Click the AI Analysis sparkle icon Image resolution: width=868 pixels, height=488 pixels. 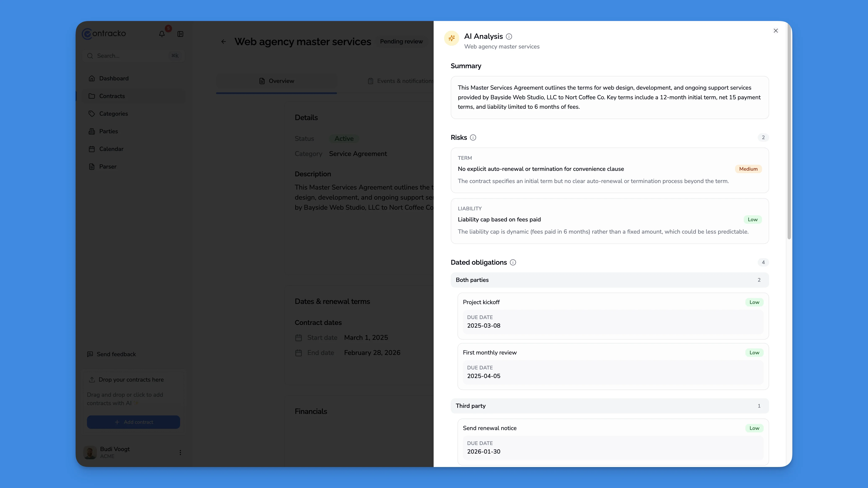pyautogui.click(x=451, y=38)
